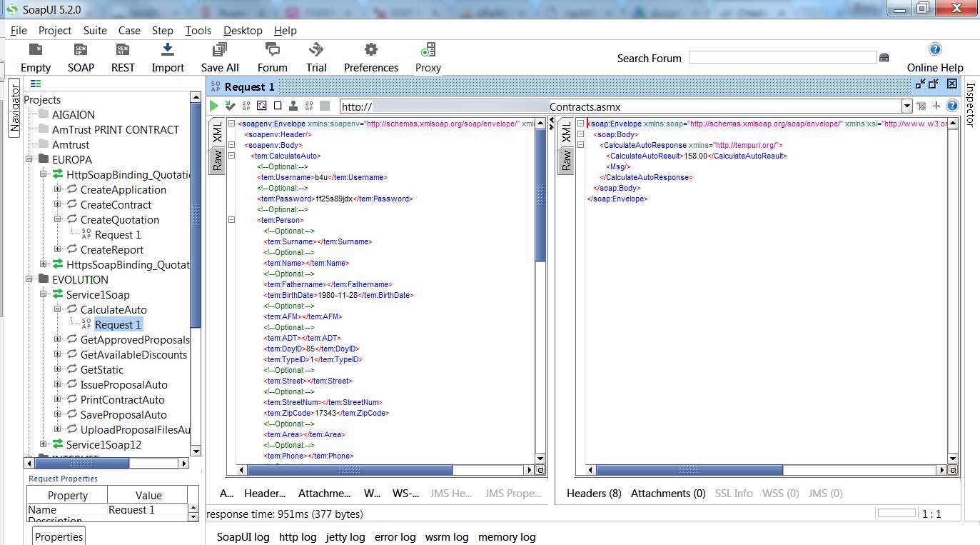Screen dimensions: 980x545
Task: Click the Search Forum input field
Action: click(x=782, y=58)
